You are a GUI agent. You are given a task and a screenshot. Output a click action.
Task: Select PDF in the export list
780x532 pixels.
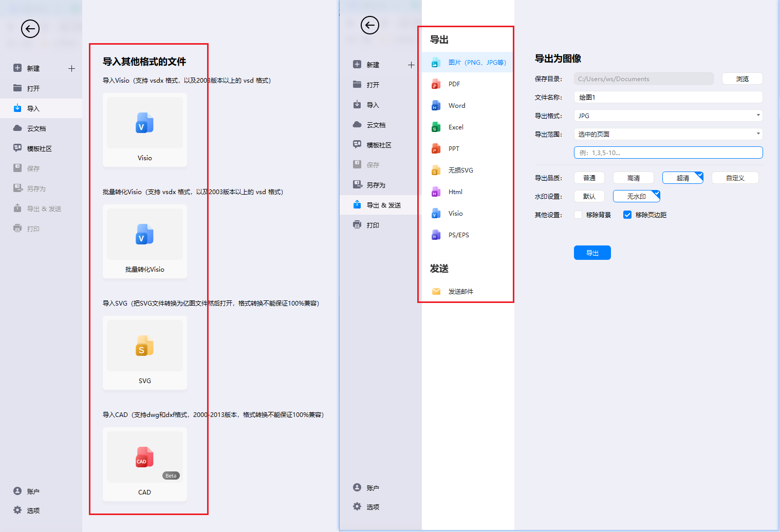467,84
